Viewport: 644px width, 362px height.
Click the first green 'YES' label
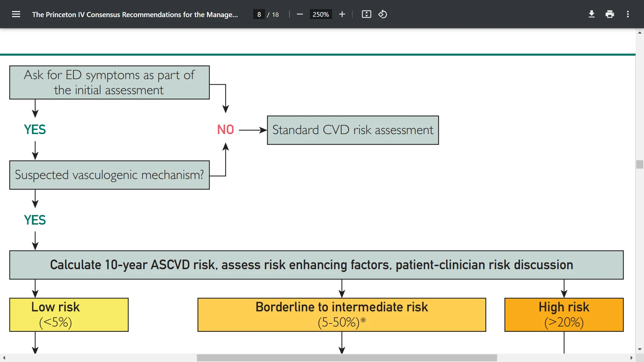[x=35, y=130]
